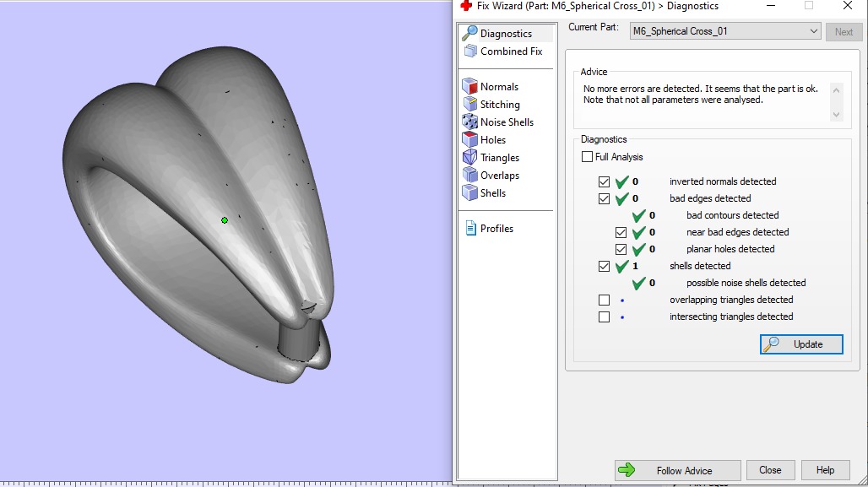Uncheck bad edges detected checkbox

(604, 198)
